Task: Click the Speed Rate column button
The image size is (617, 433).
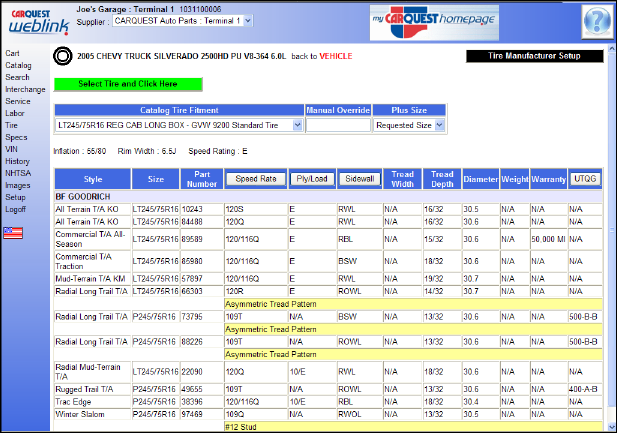Action: click(x=256, y=179)
